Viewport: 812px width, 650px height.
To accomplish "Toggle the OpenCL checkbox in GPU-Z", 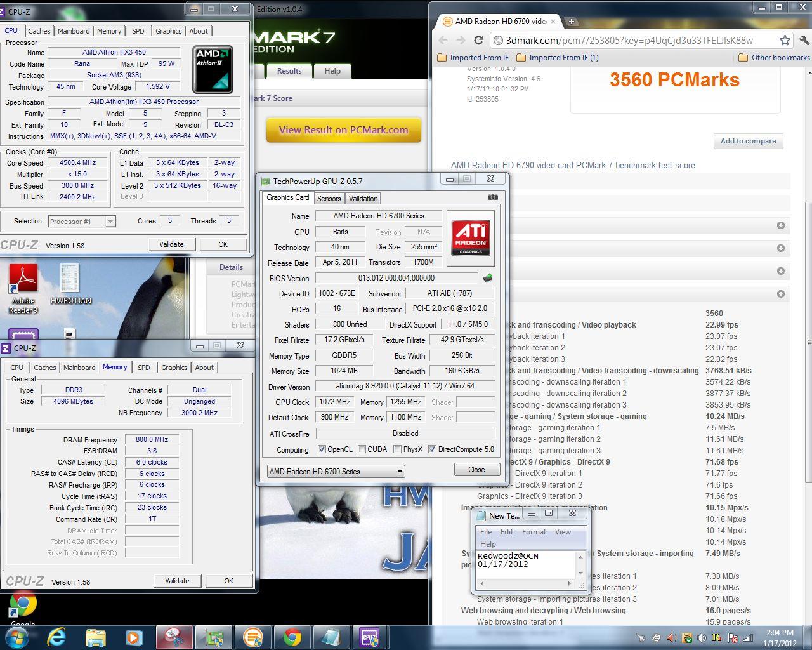I will point(322,449).
